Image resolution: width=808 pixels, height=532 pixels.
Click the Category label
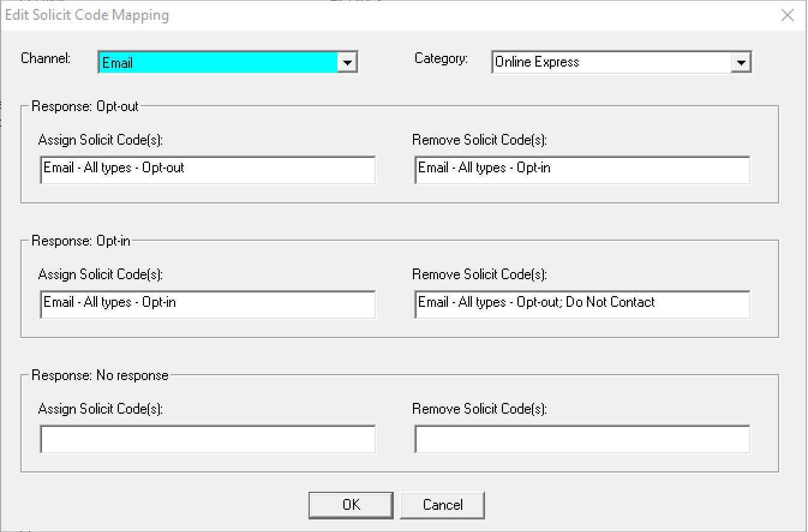coord(441,59)
